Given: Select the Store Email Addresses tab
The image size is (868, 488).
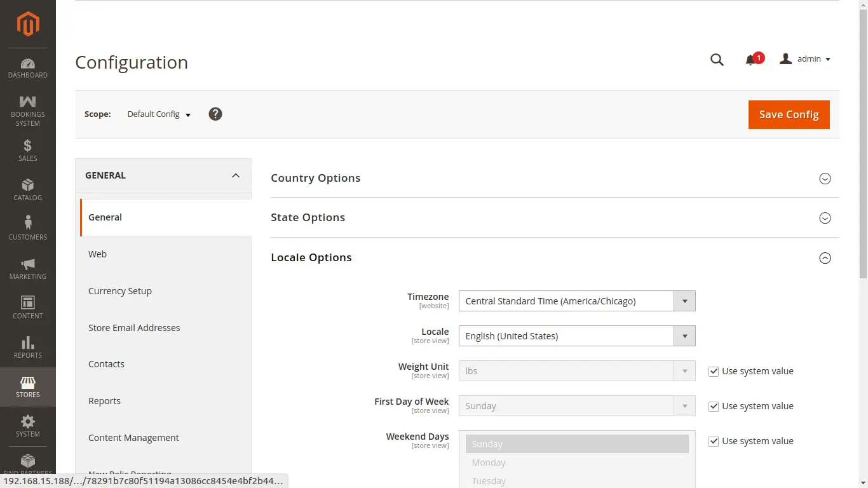Looking at the screenshot, I should 134,328.
